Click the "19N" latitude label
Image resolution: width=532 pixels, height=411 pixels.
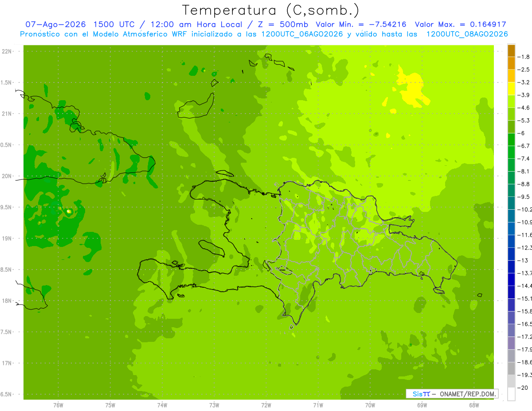tap(7, 239)
